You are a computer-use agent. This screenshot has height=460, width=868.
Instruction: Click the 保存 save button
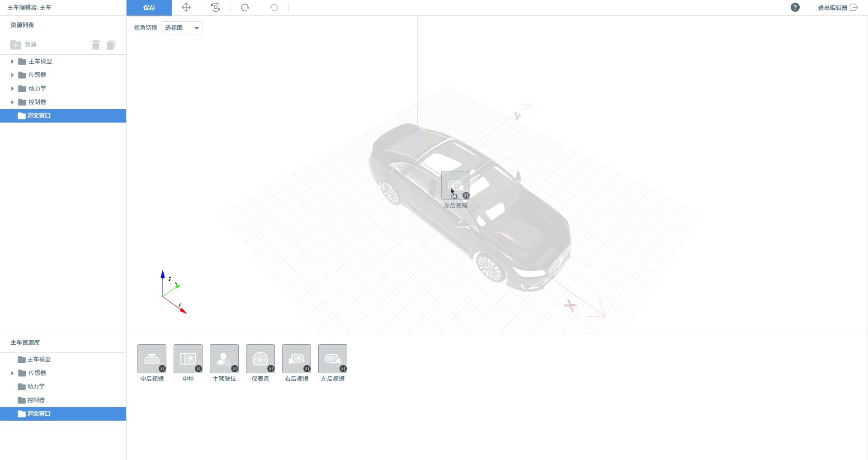click(149, 8)
